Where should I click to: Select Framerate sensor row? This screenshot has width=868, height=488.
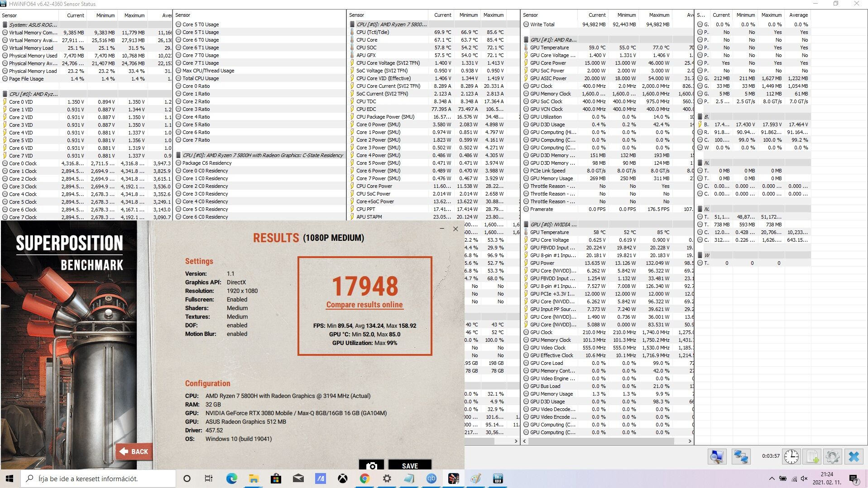pyautogui.click(x=608, y=209)
